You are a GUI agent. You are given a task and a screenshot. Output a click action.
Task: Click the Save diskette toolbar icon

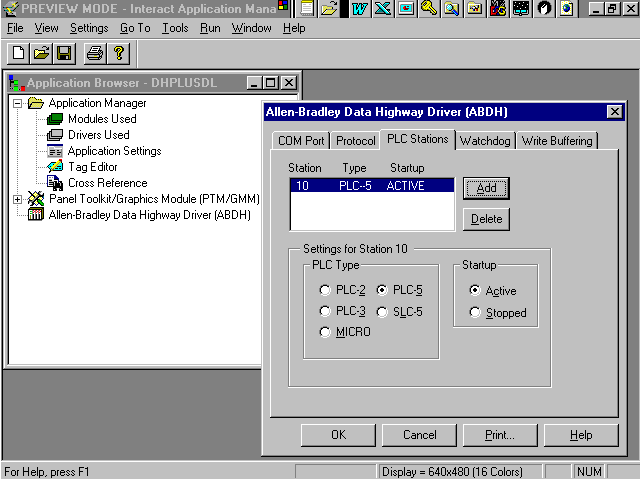click(64, 53)
